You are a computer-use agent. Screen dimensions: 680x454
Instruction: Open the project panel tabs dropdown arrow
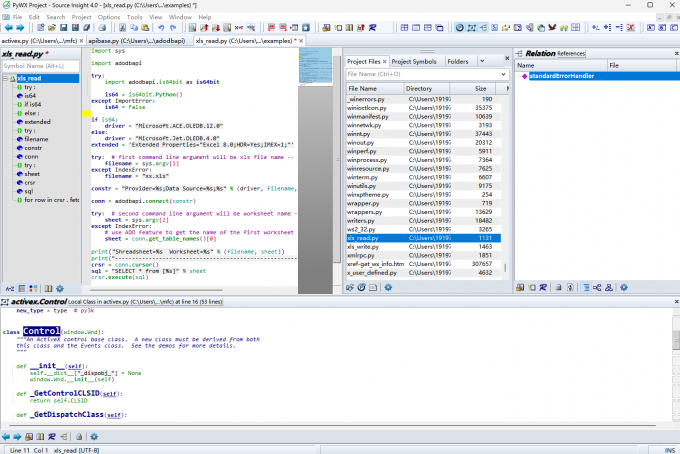click(x=482, y=61)
